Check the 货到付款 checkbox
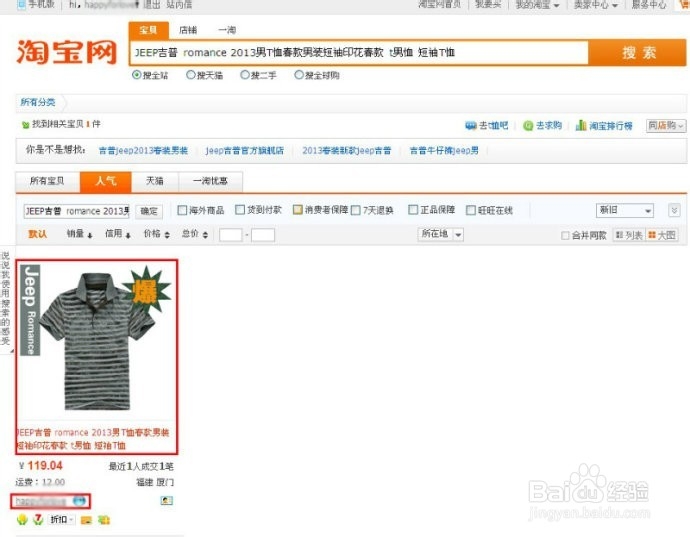 (x=240, y=210)
